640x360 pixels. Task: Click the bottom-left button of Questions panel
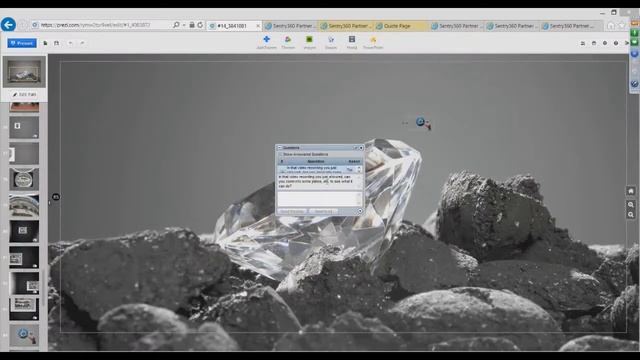pos(292,211)
